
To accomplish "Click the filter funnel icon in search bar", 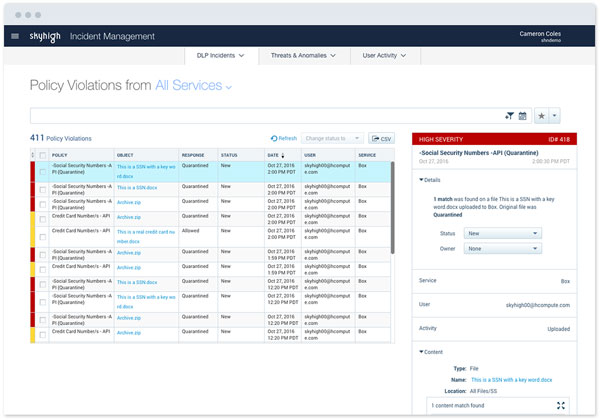I will [509, 116].
